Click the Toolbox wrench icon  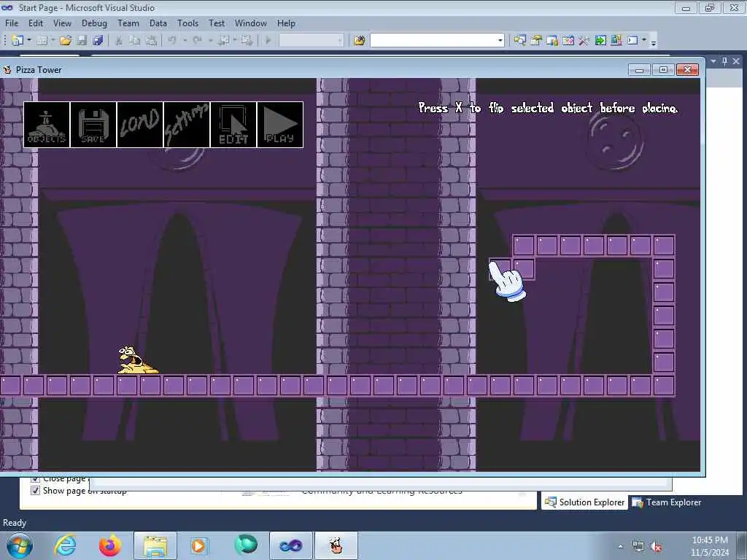[x=584, y=41]
